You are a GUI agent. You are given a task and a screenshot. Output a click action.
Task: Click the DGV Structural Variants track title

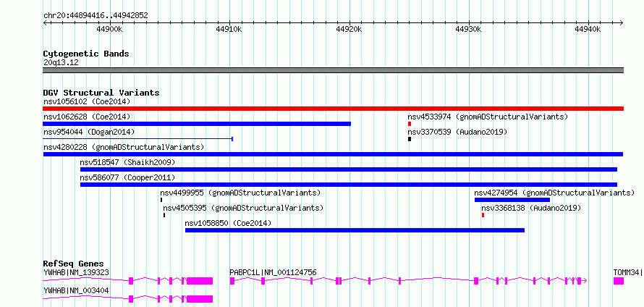point(101,93)
